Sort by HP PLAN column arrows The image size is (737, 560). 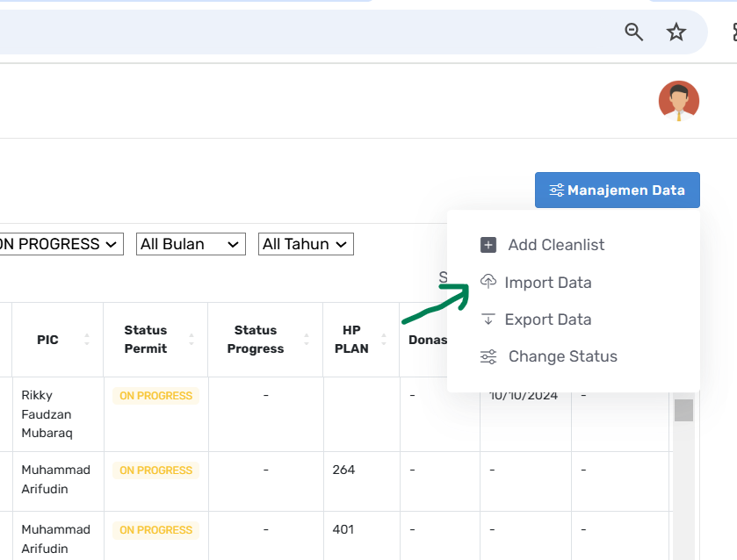tap(384, 340)
